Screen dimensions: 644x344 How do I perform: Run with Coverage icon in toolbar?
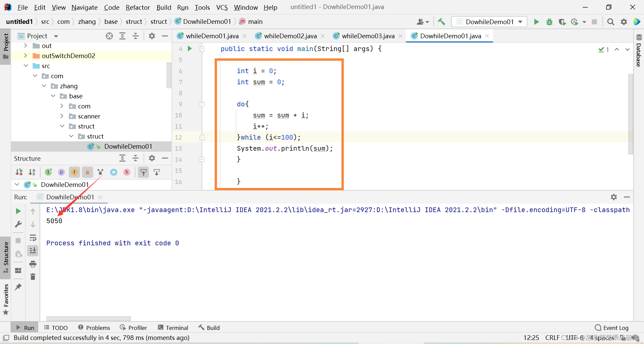pyautogui.click(x=562, y=22)
